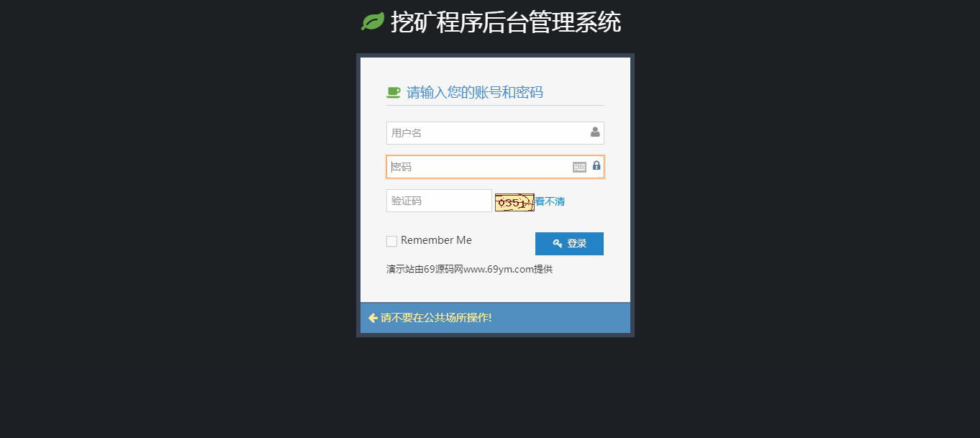This screenshot has height=438, width=980.
Task: Click the padlock icon in password field
Action: tap(596, 166)
